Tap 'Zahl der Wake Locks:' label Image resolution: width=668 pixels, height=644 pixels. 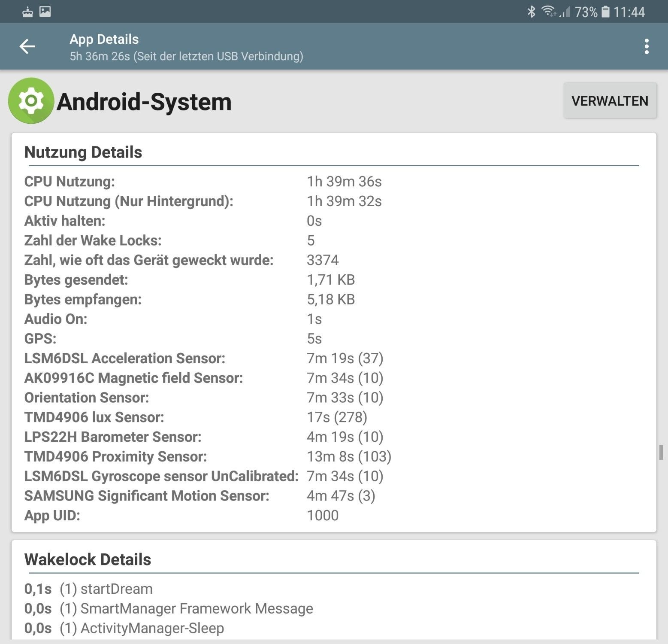coord(93,240)
